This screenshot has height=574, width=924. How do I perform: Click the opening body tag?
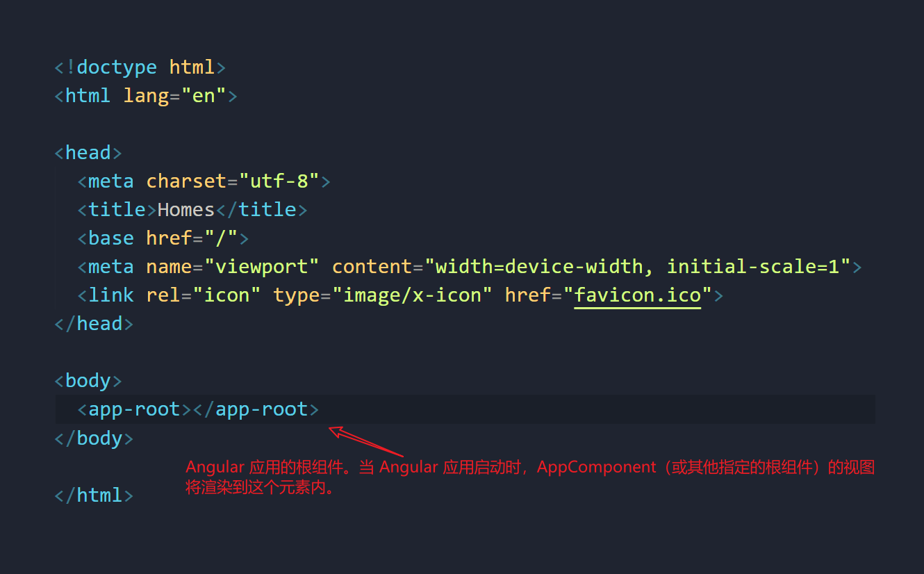click(x=88, y=381)
